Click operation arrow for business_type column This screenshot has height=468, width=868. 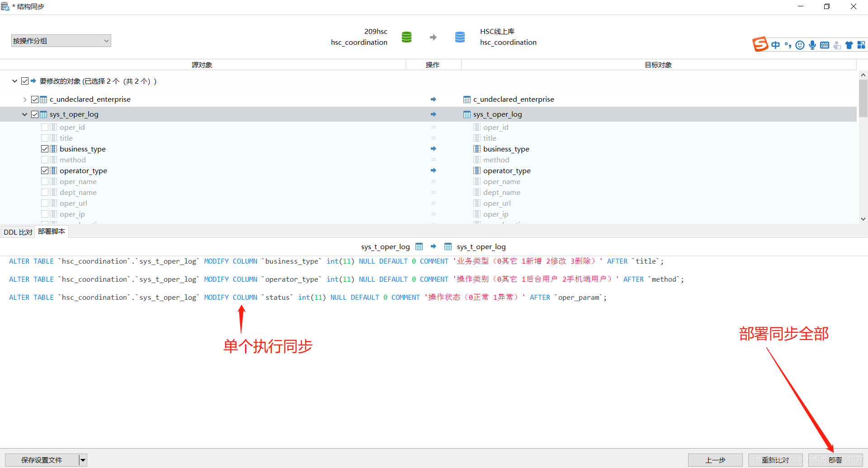tap(433, 149)
